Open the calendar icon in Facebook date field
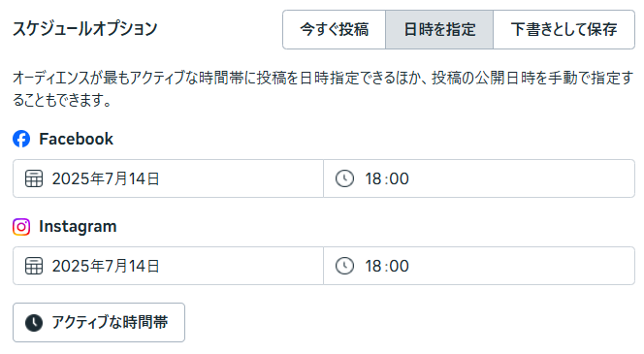The width and height of the screenshot is (644, 354). pos(34,178)
